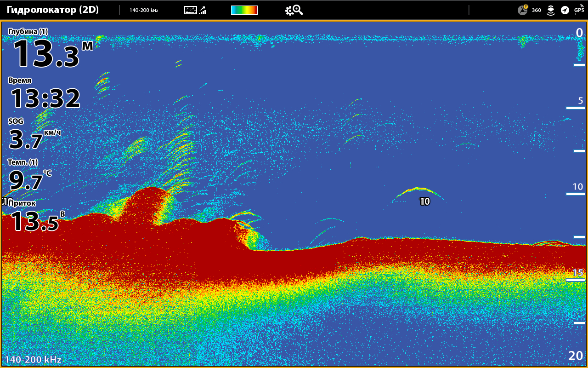
Task: Click the SOG speed readout 3.7 км/ч
Action: pos(31,139)
